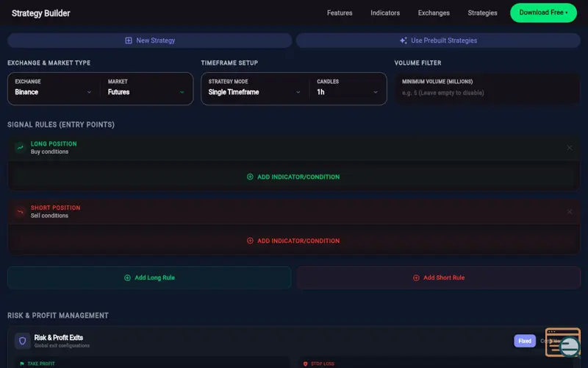588x368 pixels.
Task: Open the Market dropdown showing Futures
Action: (146, 88)
